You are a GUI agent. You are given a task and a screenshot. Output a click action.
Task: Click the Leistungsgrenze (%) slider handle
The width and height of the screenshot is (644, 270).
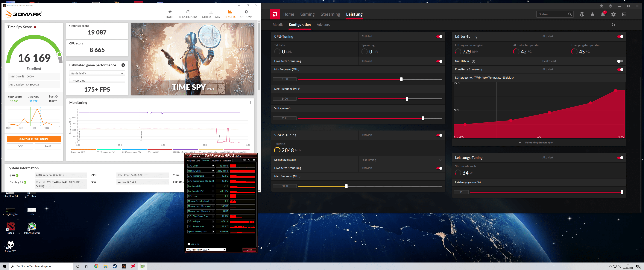click(622, 192)
